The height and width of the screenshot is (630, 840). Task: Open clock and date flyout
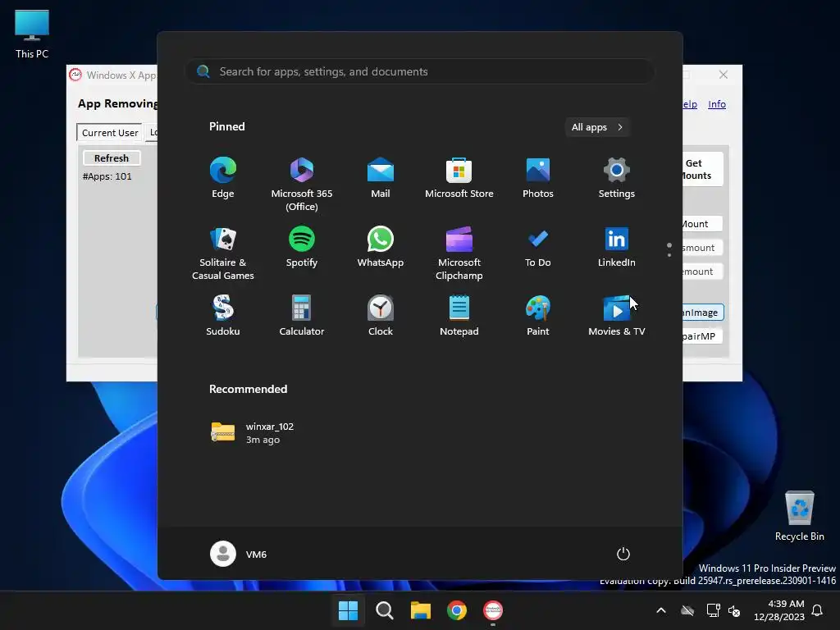[x=779, y=610]
